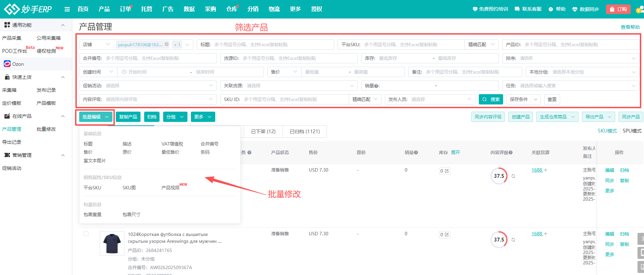This screenshot has width=644, height=275.
Task: Click the edit inventory icon in the first row
Action: click(x=447, y=171)
